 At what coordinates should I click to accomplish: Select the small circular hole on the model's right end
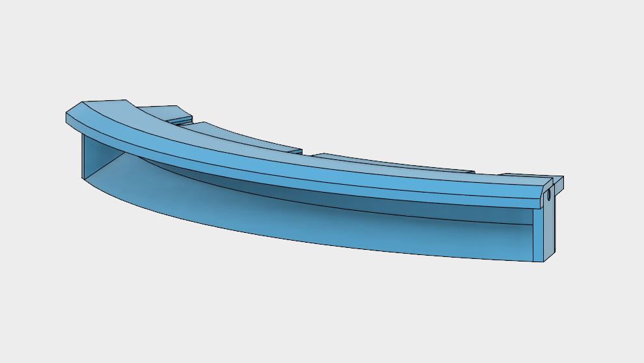click(x=549, y=195)
